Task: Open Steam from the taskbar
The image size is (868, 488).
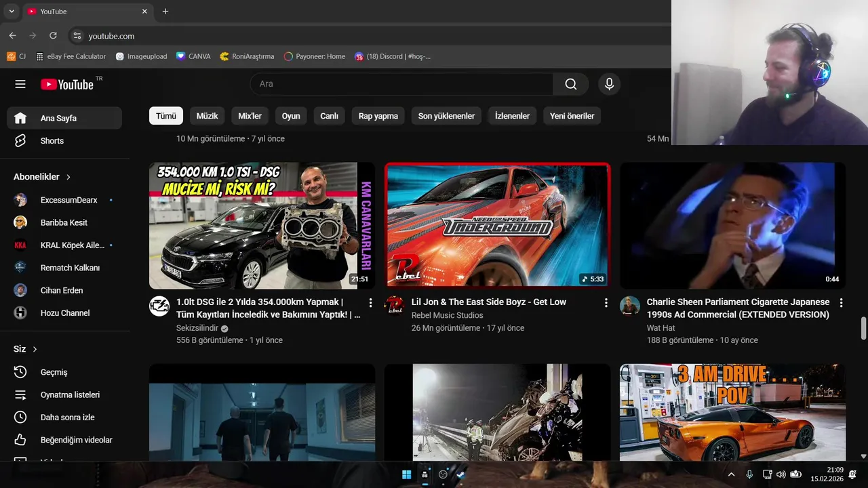Action: pos(461,474)
